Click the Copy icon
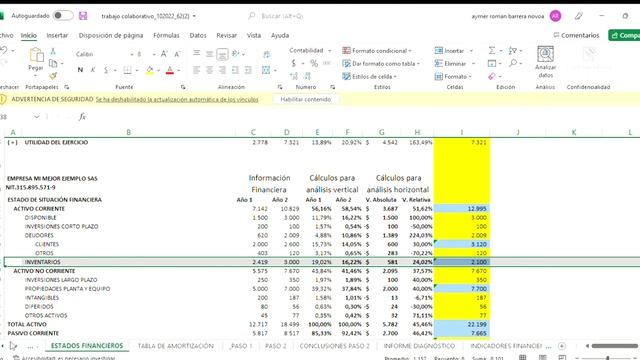Screen dimensions: 640x360 53,63
